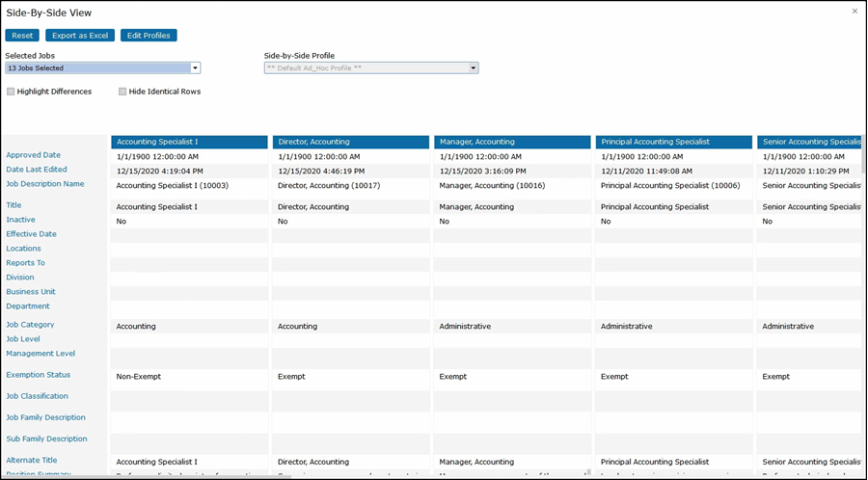The width and height of the screenshot is (868, 480).
Task: Click the vertical scrollbar of the table
Action: click(862, 154)
